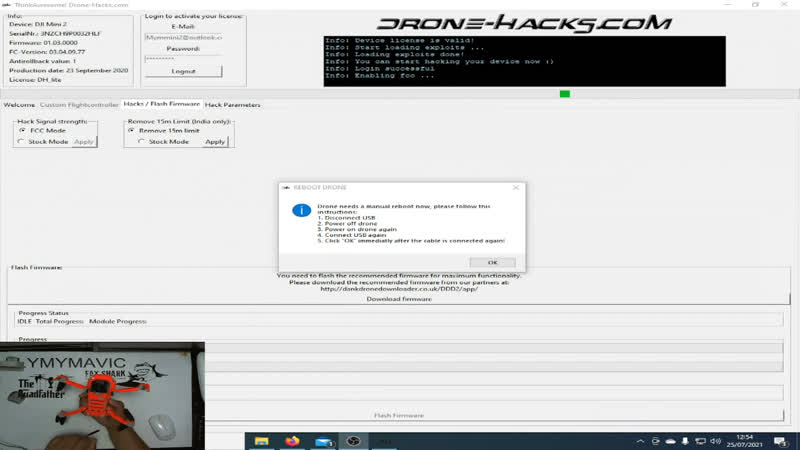Select FCC Mode radio button
The height and width of the screenshot is (450, 800).
22,131
